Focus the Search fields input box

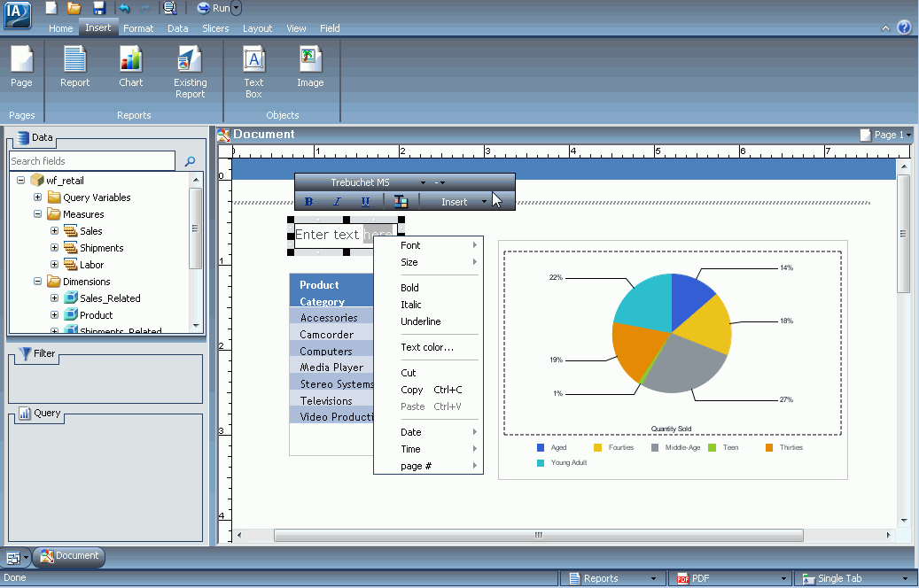(x=92, y=161)
